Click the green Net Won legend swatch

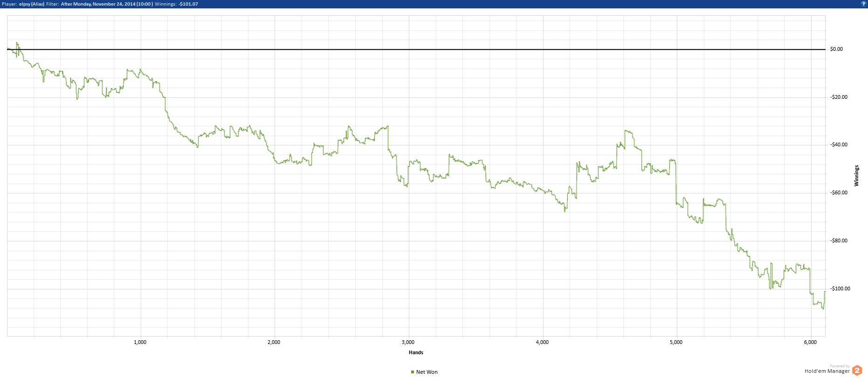[413, 372]
